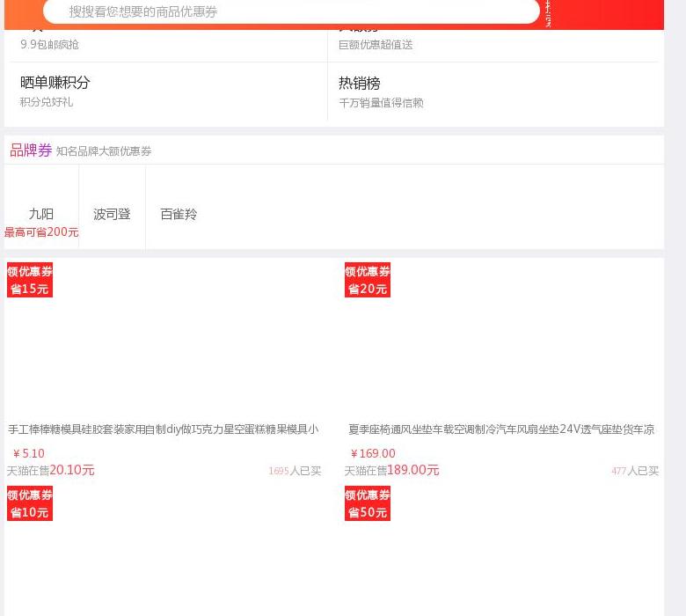The width and height of the screenshot is (686, 616).
Task: Open the 夏季座椅通风坐垫 product title
Action: [x=501, y=429]
